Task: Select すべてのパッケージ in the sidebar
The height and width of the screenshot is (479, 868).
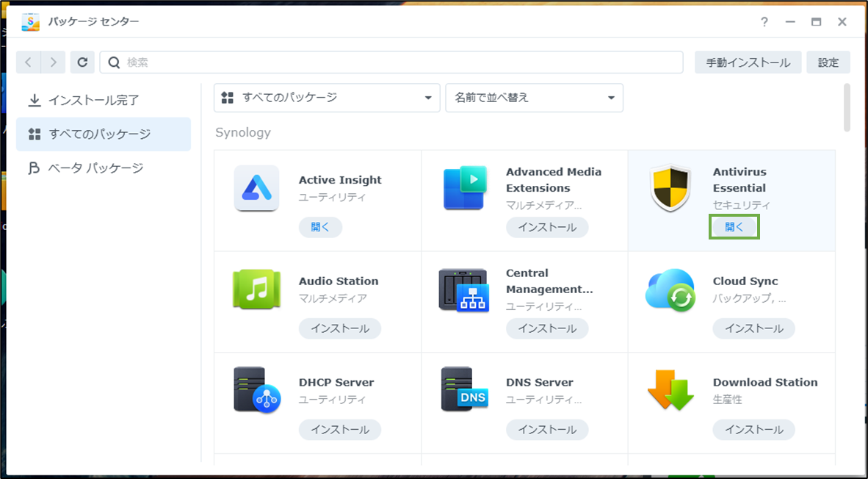Action: click(x=104, y=134)
